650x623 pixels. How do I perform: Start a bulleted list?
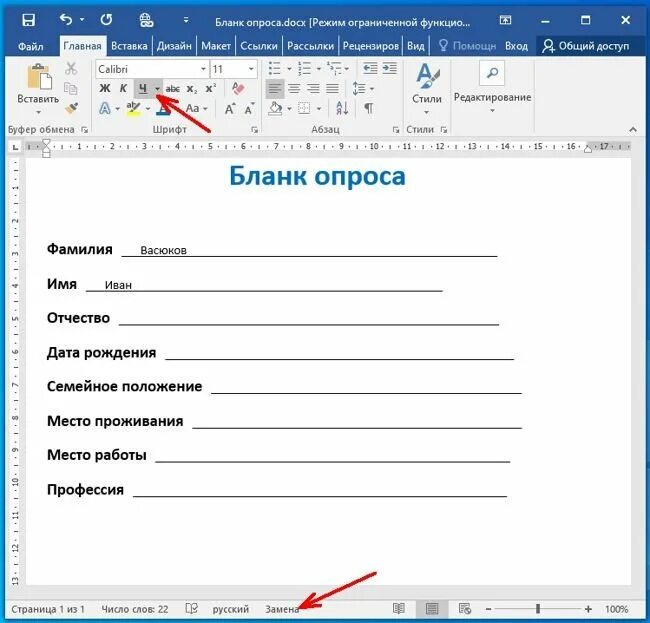click(275, 68)
